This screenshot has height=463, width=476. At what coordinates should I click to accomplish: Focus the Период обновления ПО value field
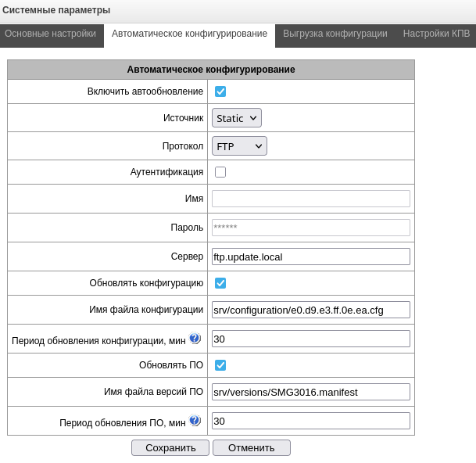click(x=310, y=421)
